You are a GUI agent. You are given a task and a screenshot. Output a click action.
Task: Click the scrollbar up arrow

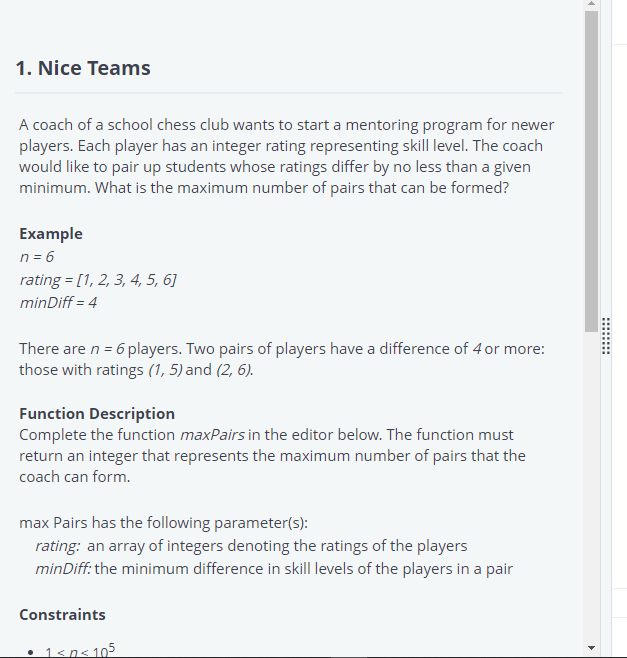591,3
